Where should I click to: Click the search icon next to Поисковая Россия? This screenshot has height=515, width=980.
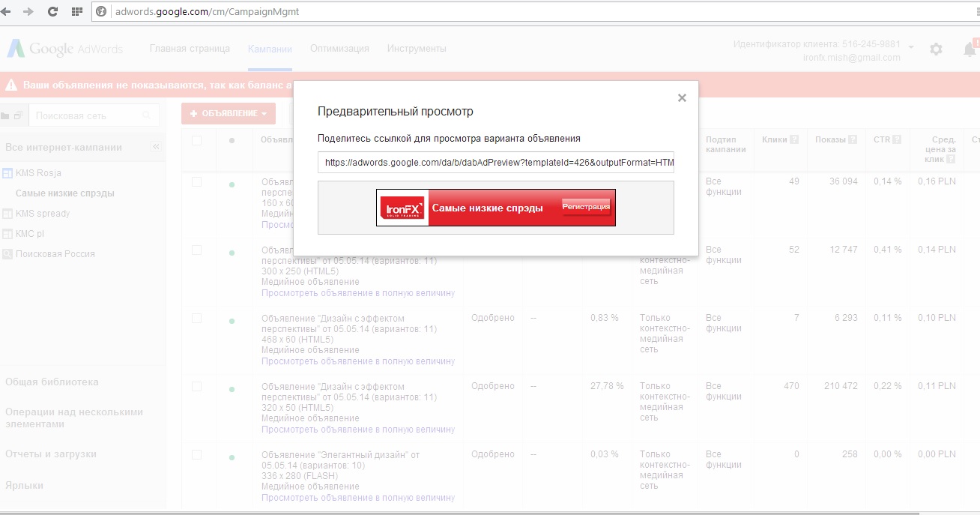pos(7,254)
